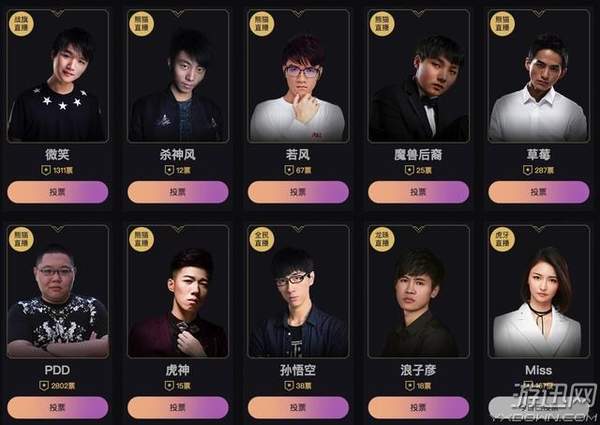Vote for 微笑 with the 投票 button
Screen dimensions: 600x425
pyautogui.click(x=58, y=192)
